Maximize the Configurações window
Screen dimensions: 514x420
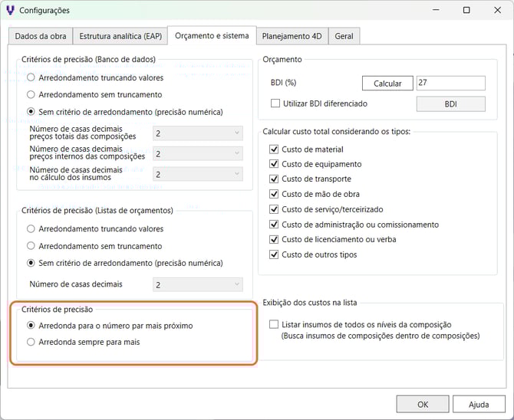point(466,11)
